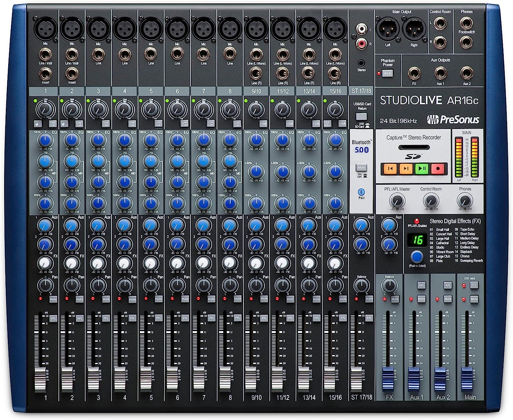Enable Low Cut on channel 3
Viewport: 513px width, 420px height.
tap(105, 123)
